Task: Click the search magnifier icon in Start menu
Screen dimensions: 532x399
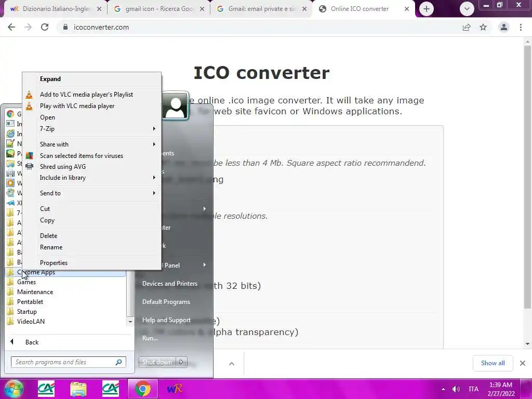Action: tap(119, 362)
